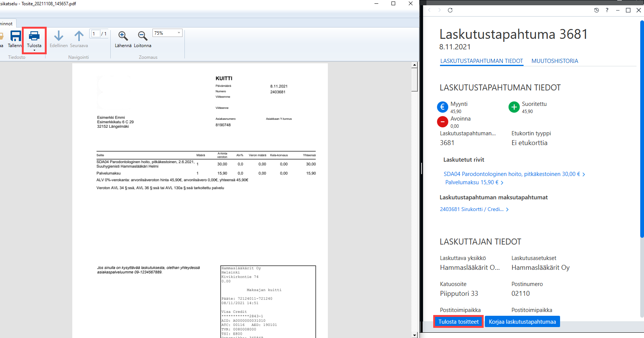The height and width of the screenshot is (338, 644).
Task: Click date 8.11.2021 under Laskutustapahtuma title
Action: coord(455,47)
